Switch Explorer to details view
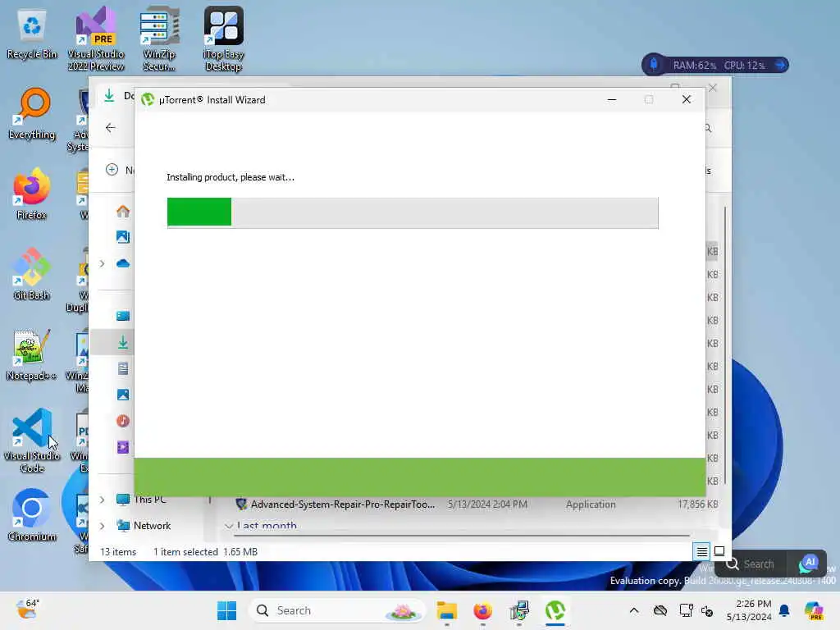 coord(702,551)
